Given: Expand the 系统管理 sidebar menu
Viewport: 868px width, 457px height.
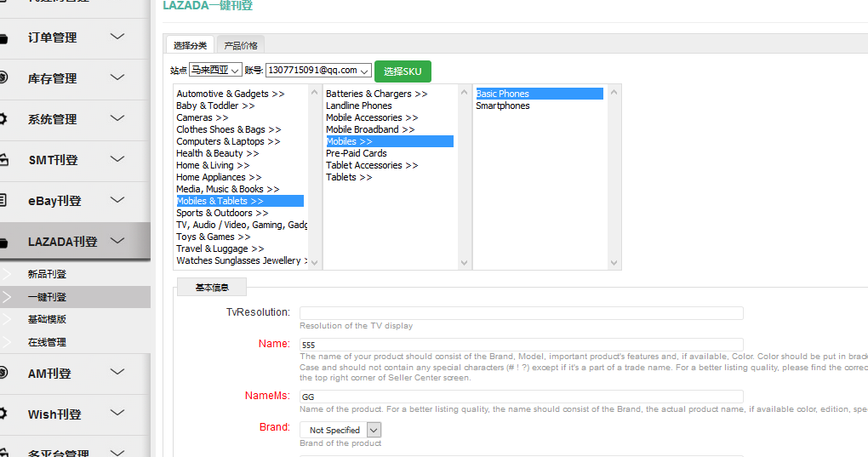Looking at the screenshot, I should click(x=75, y=119).
